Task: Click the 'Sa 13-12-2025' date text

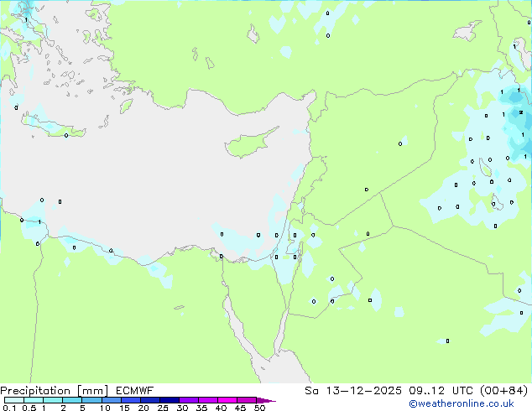Action: (353, 391)
